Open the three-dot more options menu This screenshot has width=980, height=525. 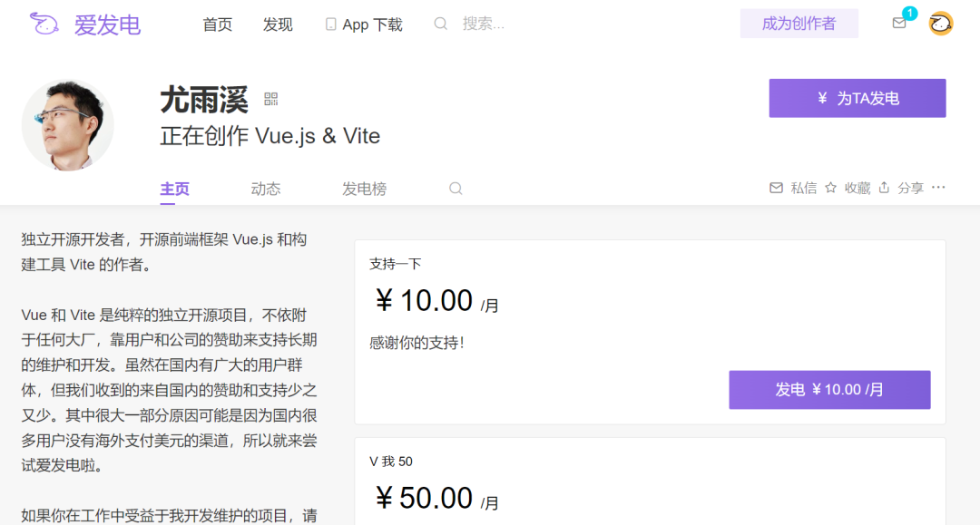click(x=938, y=188)
